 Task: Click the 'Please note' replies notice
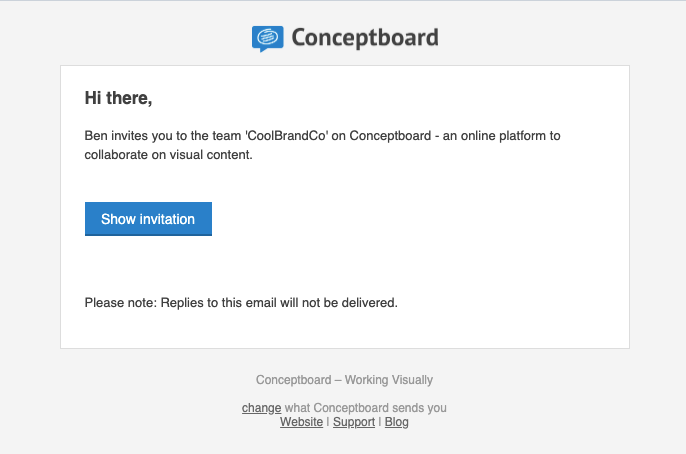point(241,303)
